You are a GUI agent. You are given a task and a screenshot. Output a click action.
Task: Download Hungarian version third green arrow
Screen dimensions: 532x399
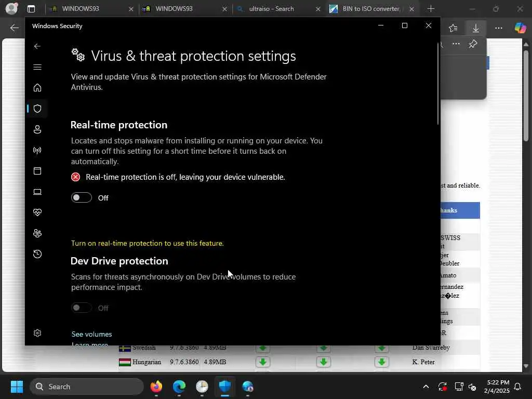click(x=382, y=362)
